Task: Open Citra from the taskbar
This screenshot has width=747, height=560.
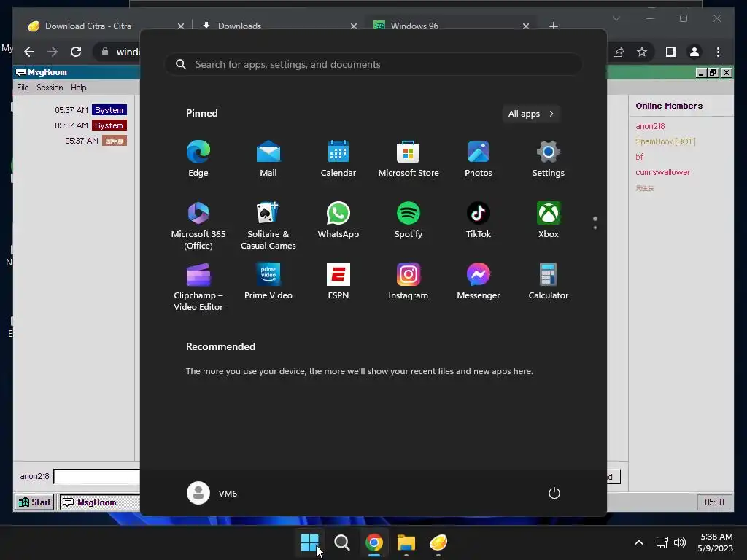Action: (x=438, y=542)
